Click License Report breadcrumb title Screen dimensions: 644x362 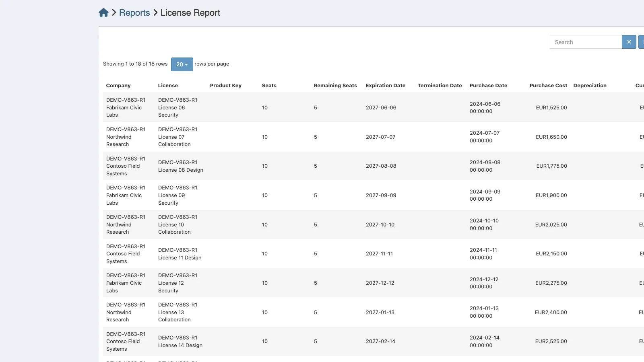(x=190, y=13)
